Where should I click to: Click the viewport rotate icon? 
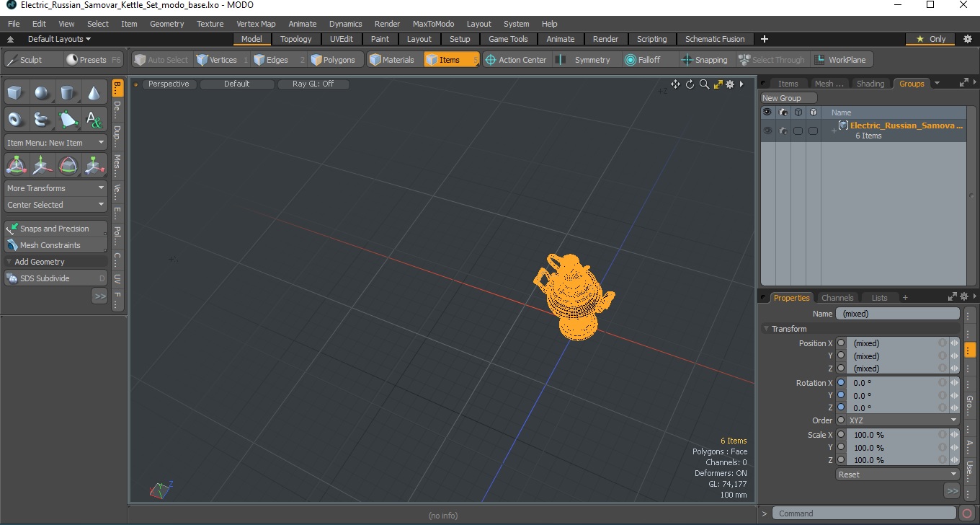point(690,84)
